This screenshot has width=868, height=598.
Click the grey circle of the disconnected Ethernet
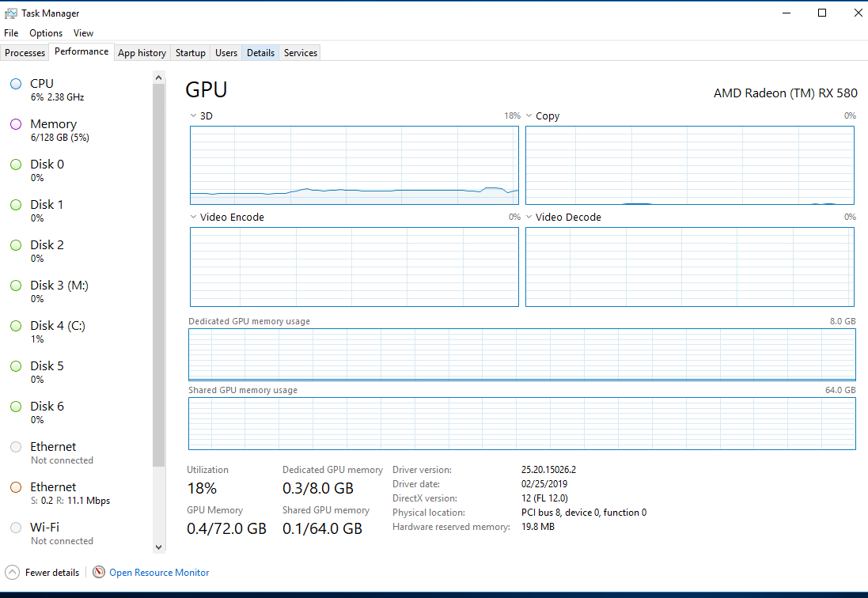click(x=16, y=447)
